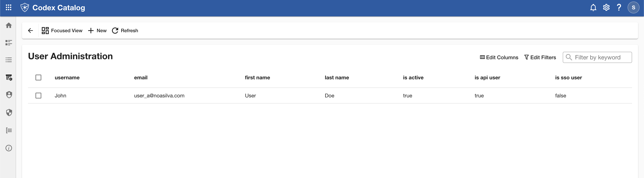Toggle the select-all header checkbox
Screen dimensions: 644x178
point(38,78)
